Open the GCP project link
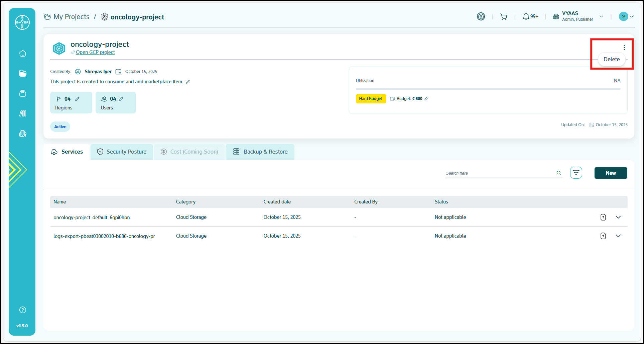The image size is (644, 344). coord(95,52)
